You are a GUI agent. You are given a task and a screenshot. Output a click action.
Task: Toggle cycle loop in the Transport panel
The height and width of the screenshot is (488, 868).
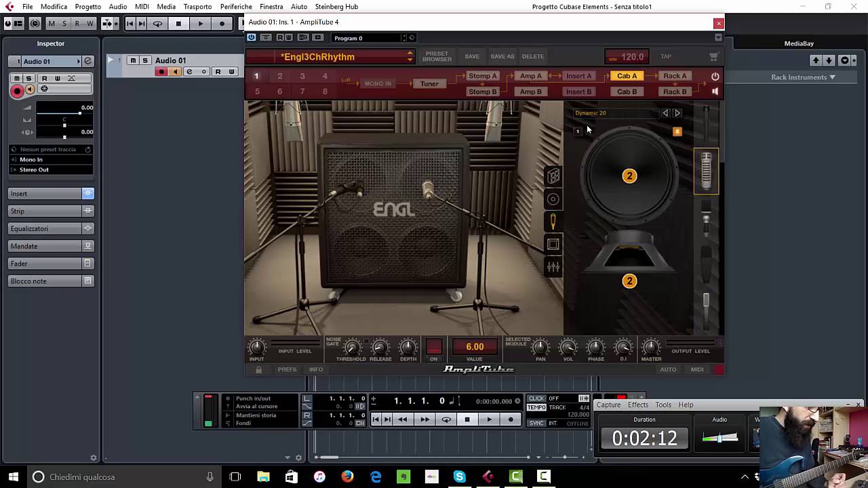click(446, 420)
